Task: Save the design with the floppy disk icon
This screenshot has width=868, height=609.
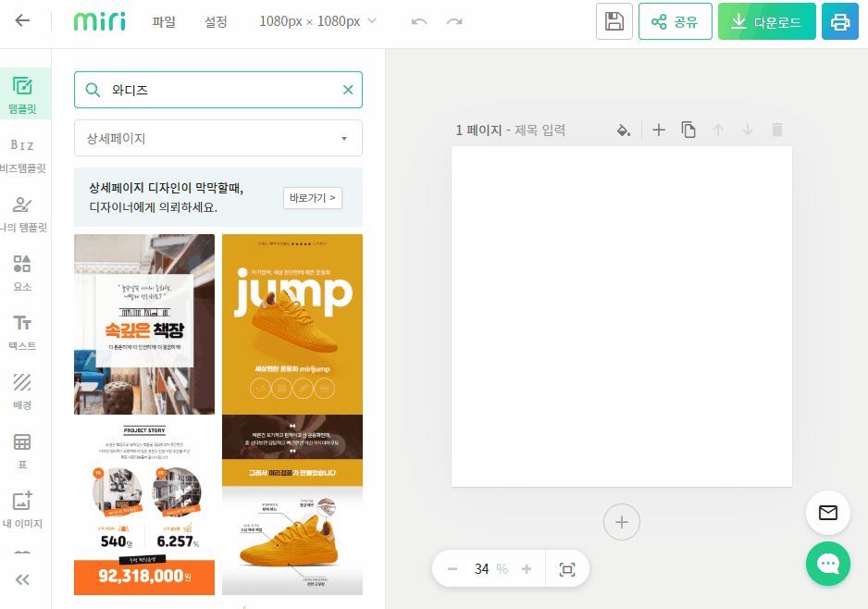Action: click(x=614, y=21)
